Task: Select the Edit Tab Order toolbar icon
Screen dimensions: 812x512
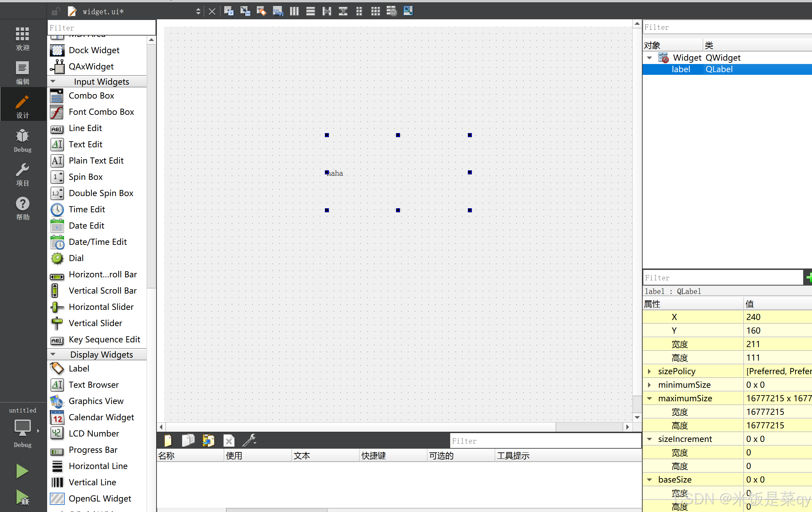Action: pos(278,11)
